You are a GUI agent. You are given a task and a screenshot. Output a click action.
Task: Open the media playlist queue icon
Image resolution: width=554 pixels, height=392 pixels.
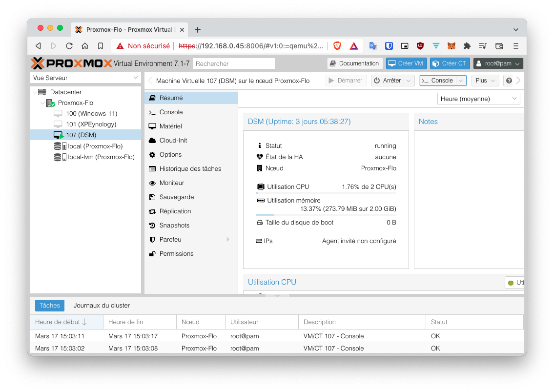(x=483, y=46)
